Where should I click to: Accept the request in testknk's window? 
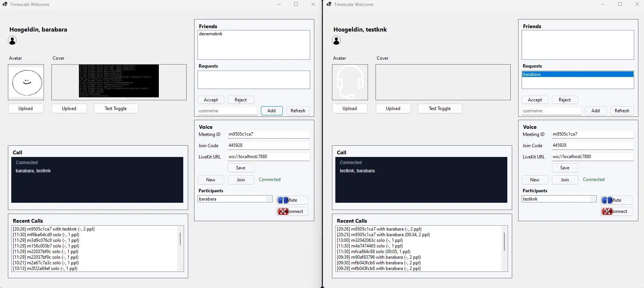pyautogui.click(x=535, y=100)
